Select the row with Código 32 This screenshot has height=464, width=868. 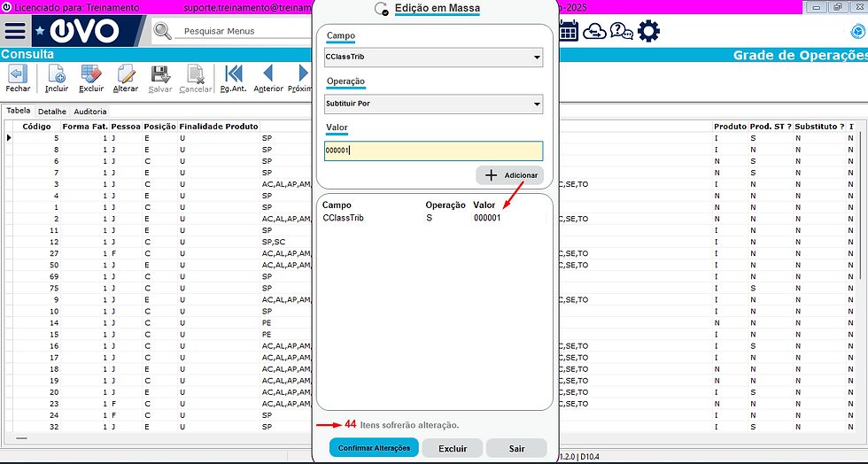tap(160, 427)
